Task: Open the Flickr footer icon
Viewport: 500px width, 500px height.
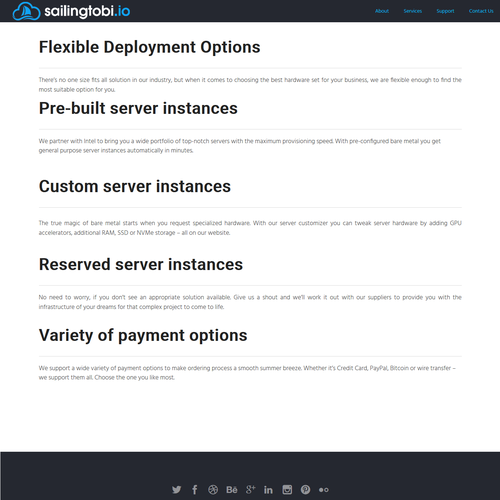Action: pos(324,490)
